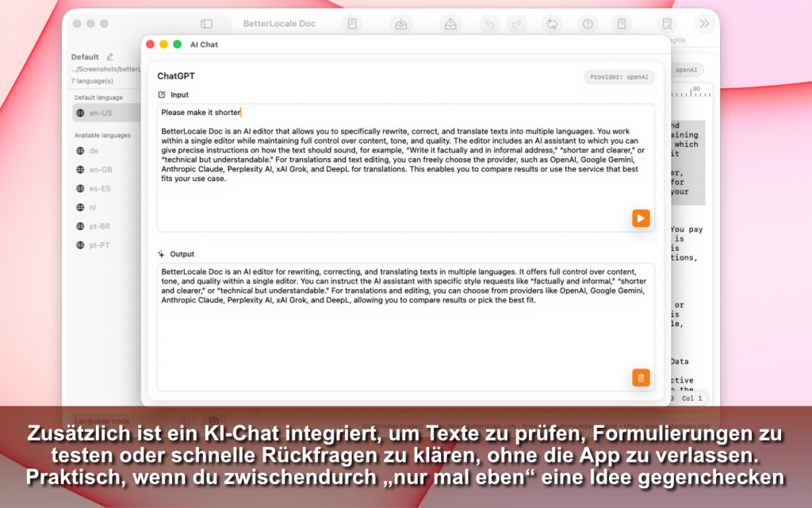Open the pt-BR language entry
812x508 pixels.
(99, 226)
